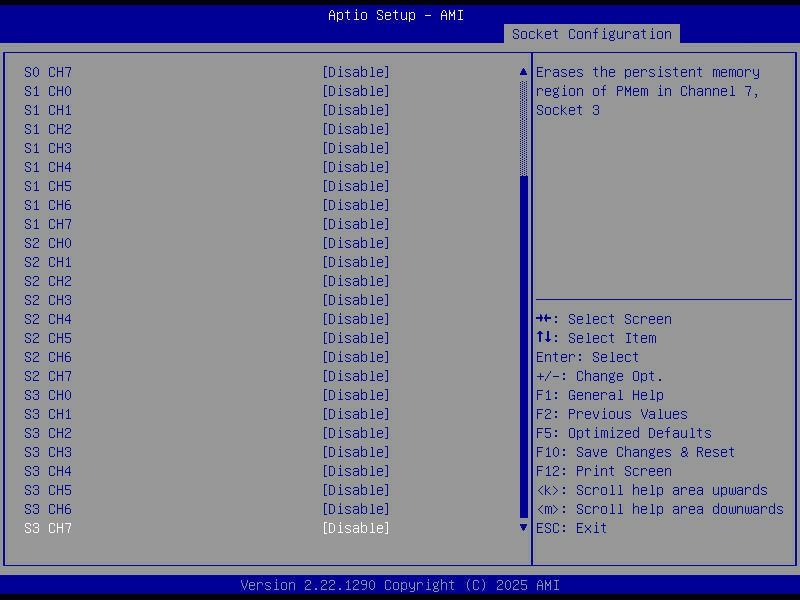Open the S1 CH2 Disable option
The width and height of the screenshot is (800, 600).
point(356,129)
